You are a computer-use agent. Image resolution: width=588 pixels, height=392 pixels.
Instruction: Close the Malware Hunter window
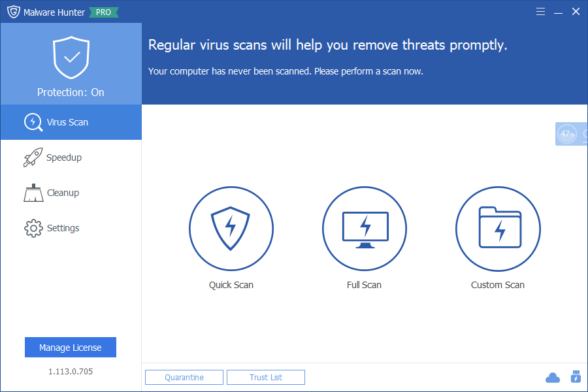coord(576,12)
